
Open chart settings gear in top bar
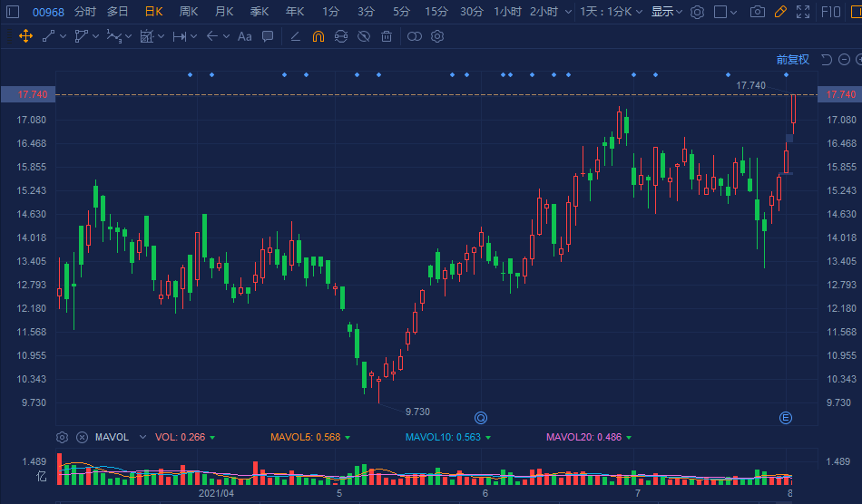[x=697, y=12]
